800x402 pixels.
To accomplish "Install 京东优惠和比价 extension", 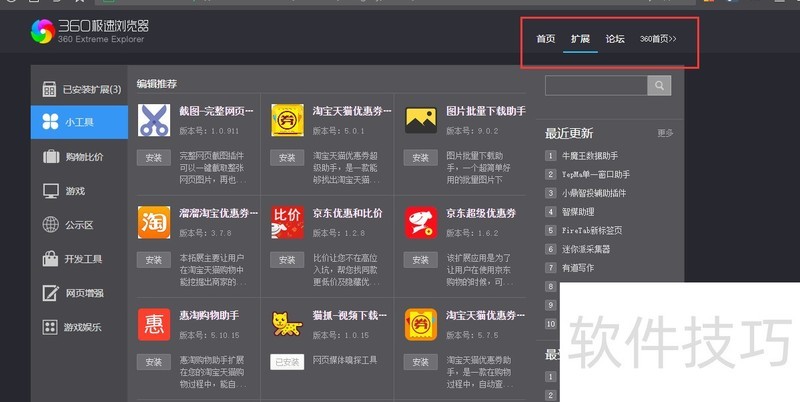I will [287, 260].
